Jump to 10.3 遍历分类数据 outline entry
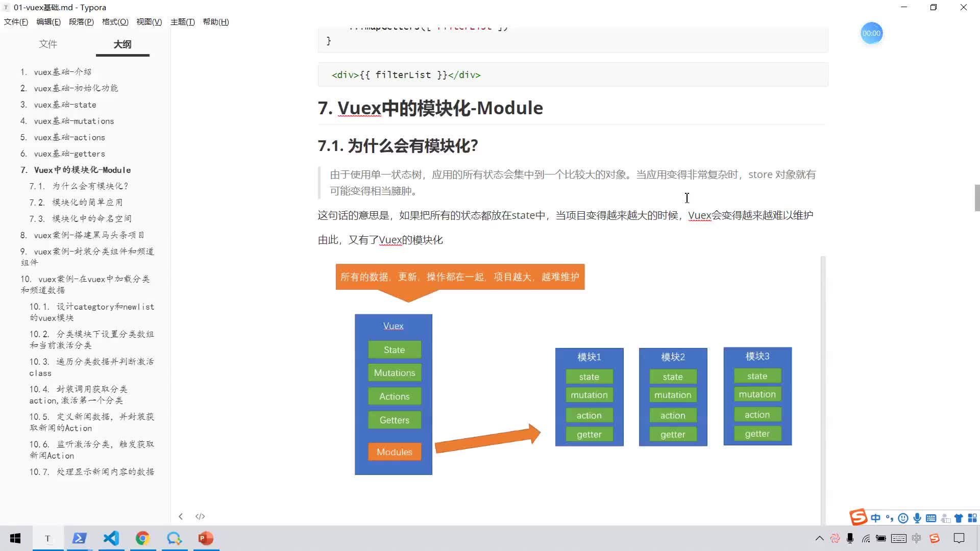This screenshot has width=980, height=551. pos(92,367)
